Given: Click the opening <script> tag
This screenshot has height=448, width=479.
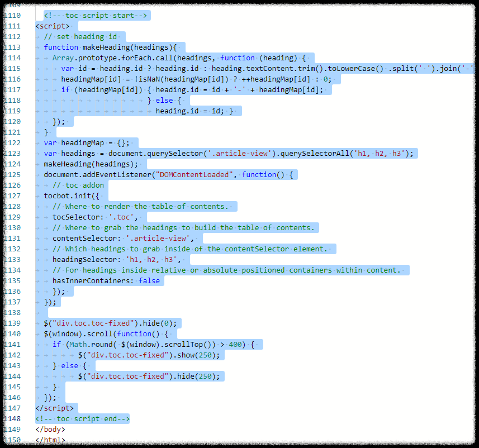Looking at the screenshot, I should [53, 26].
